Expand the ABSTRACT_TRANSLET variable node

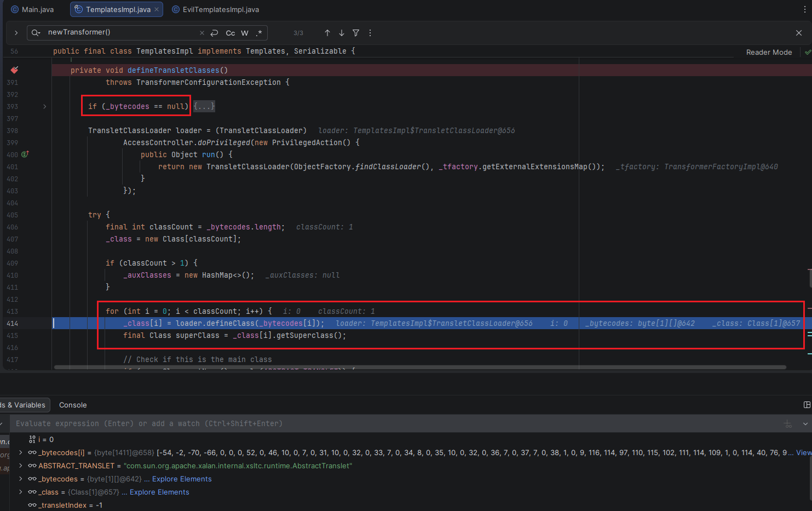click(21, 466)
